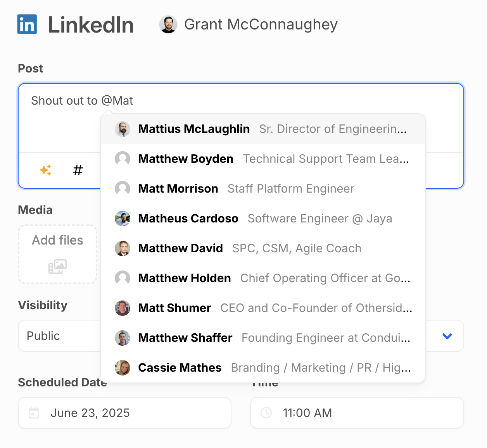487x448 pixels.
Task: Click Matt Morrison's placeholder avatar
Action: click(x=123, y=189)
